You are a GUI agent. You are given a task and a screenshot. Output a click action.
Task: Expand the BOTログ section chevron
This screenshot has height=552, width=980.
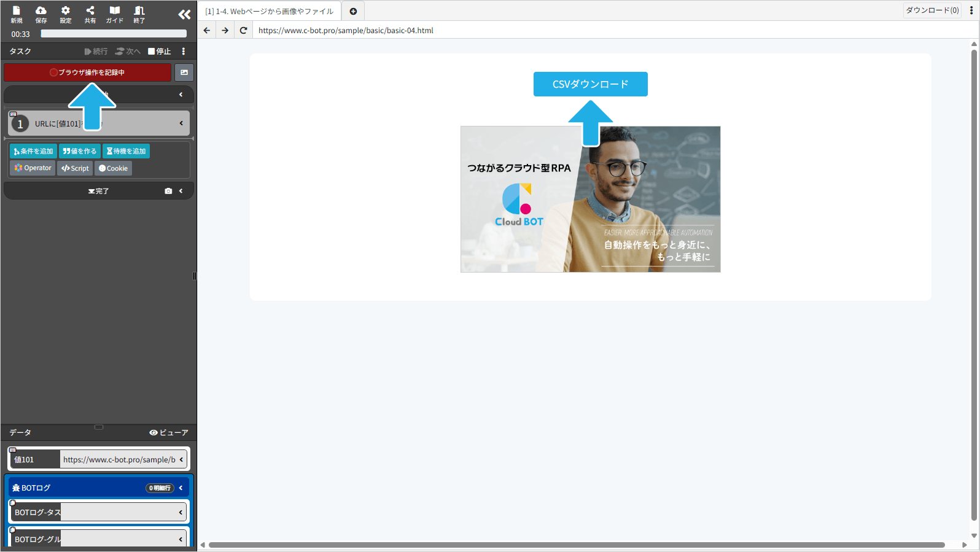click(181, 488)
